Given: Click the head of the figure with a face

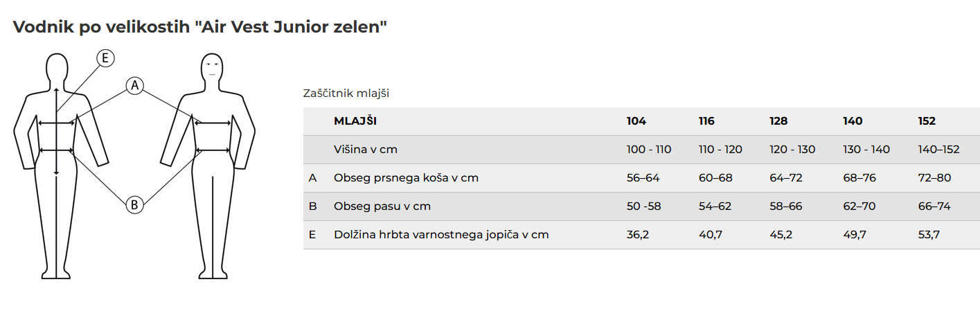Looking at the screenshot, I should point(212,68).
